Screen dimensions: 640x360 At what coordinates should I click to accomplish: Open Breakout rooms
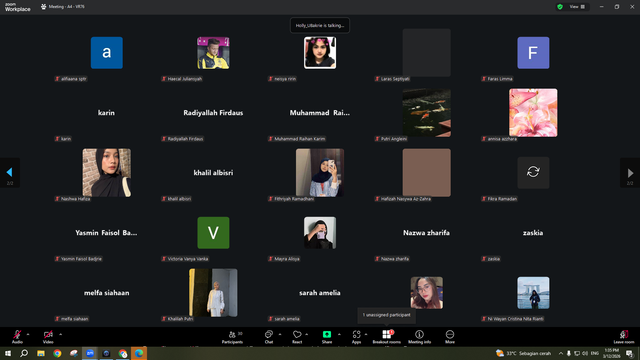click(387, 337)
